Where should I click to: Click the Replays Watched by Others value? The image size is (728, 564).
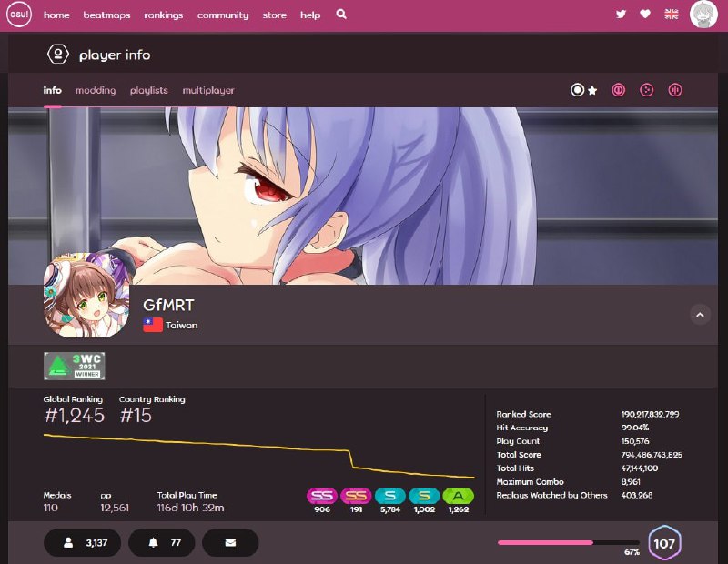(x=636, y=495)
